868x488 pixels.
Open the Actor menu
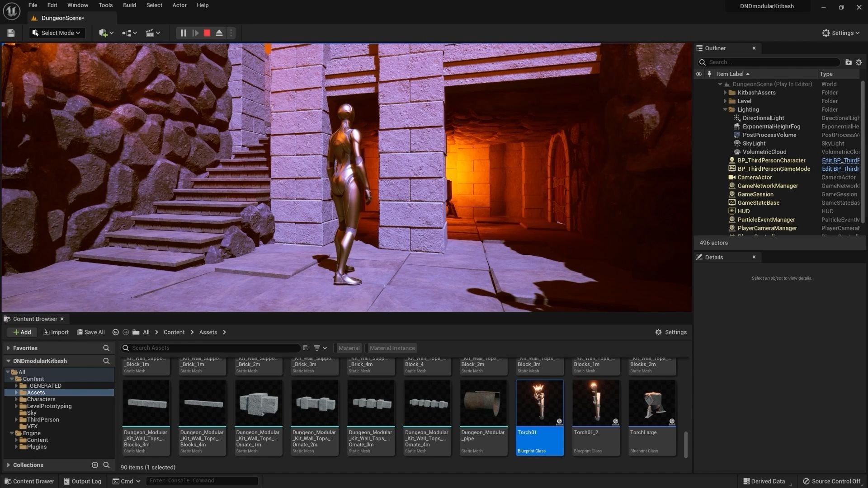click(179, 5)
